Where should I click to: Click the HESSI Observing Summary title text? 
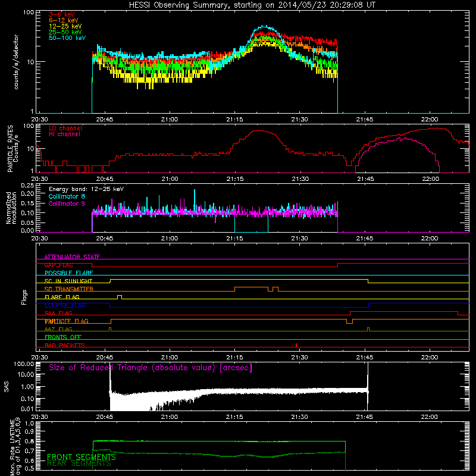(x=252, y=5)
